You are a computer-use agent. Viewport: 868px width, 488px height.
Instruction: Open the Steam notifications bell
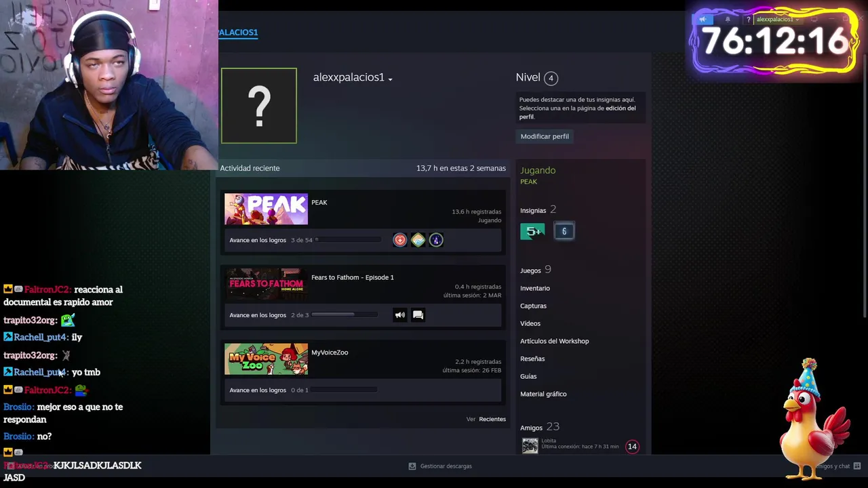click(728, 20)
